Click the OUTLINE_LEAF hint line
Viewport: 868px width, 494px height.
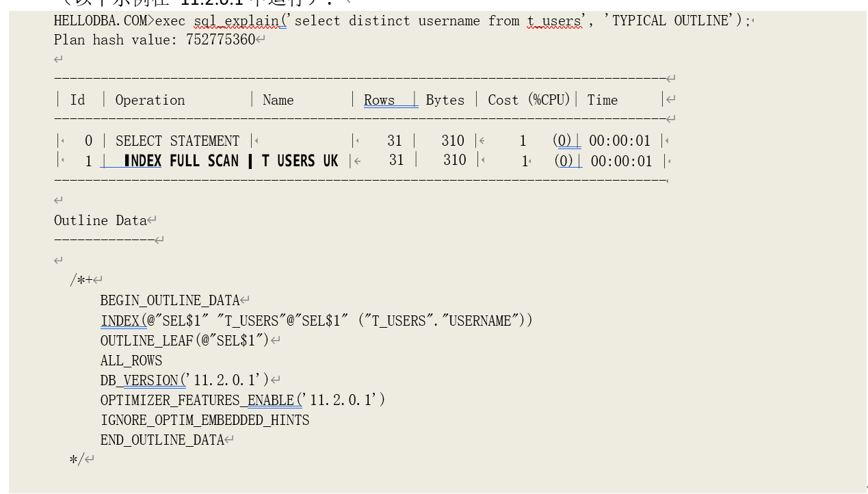tap(185, 341)
